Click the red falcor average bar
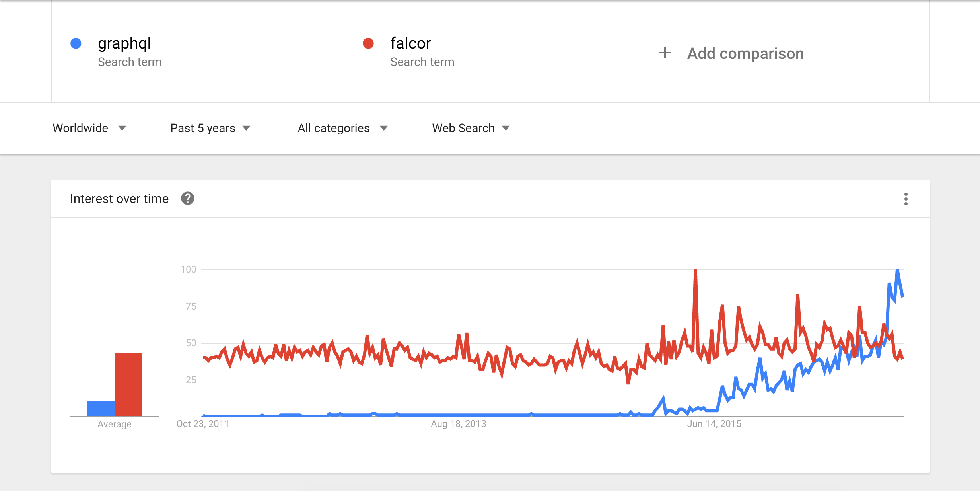The image size is (980, 491). (128, 384)
